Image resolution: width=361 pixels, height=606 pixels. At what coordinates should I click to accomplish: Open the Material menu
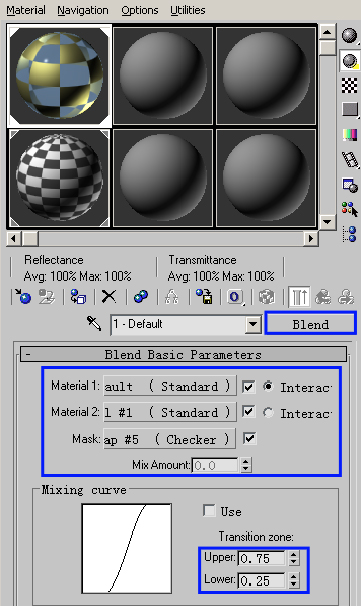26,10
